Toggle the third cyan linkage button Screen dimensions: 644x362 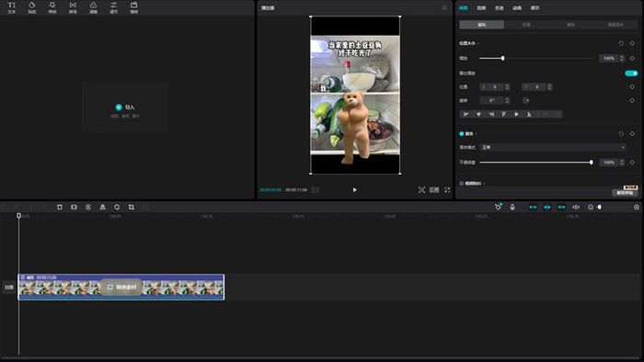561,207
